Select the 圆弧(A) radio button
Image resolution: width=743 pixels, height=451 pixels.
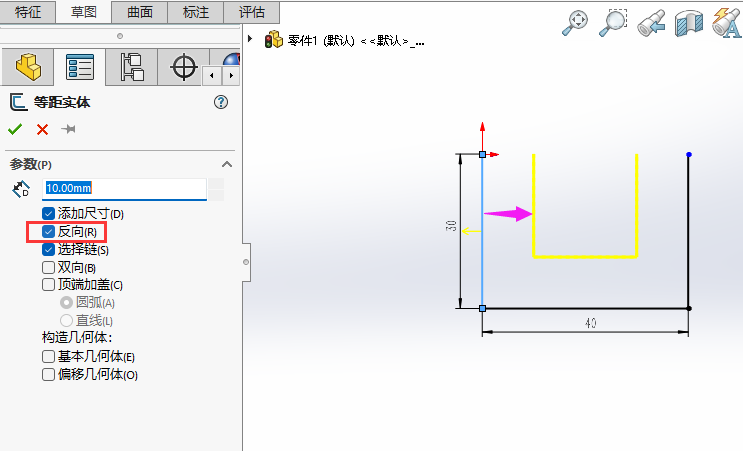pyautogui.click(x=66, y=302)
